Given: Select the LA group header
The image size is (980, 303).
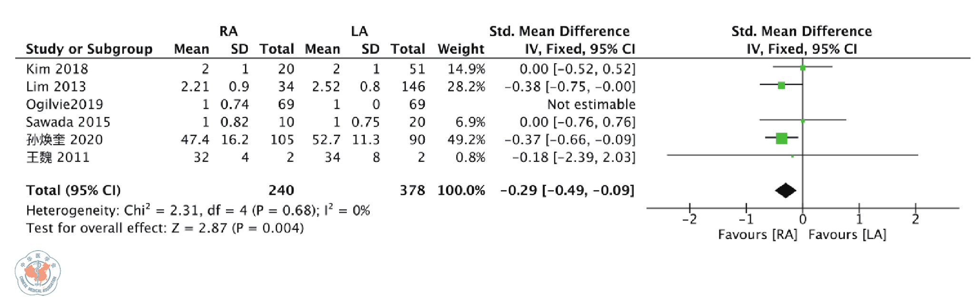Looking at the screenshot, I should [x=359, y=31].
